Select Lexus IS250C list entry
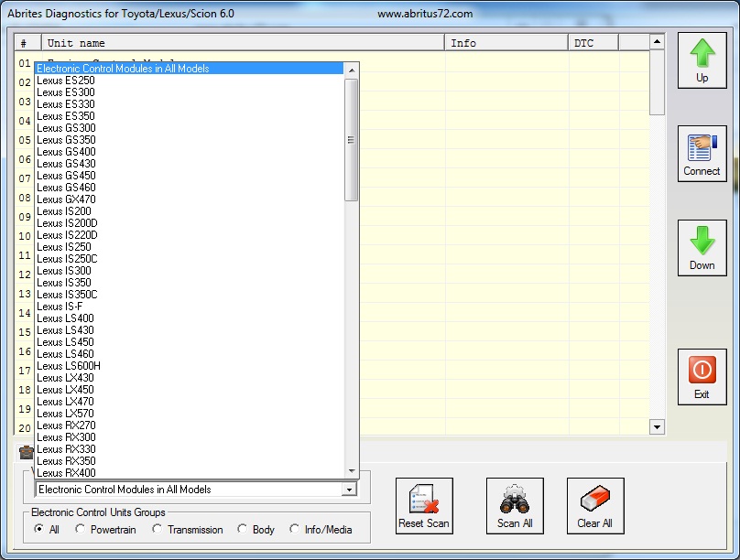 pyautogui.click(x=190, y=259)
